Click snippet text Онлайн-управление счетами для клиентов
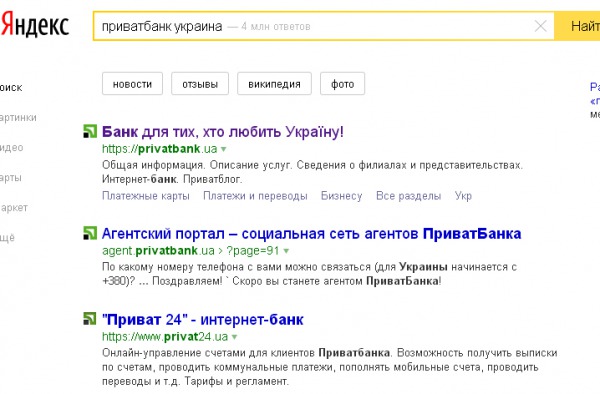This screenshot has height=394, width=600. click(208, 353)
